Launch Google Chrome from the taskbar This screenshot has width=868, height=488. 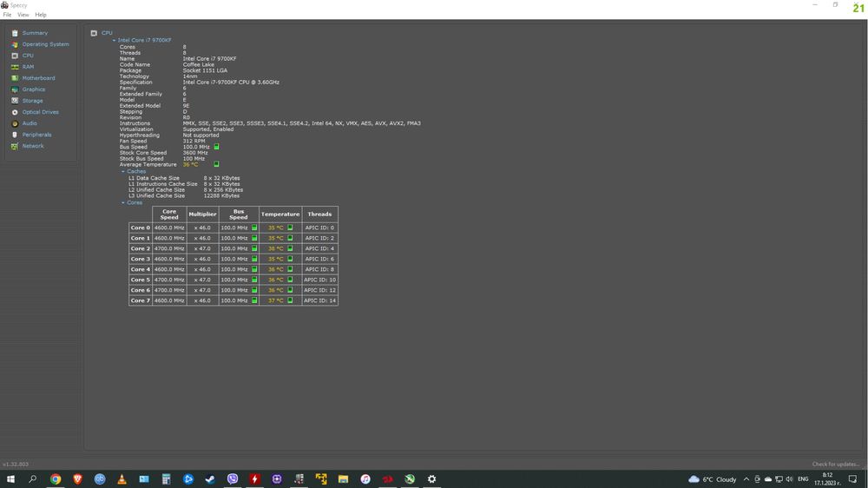[x=56, y=479]
